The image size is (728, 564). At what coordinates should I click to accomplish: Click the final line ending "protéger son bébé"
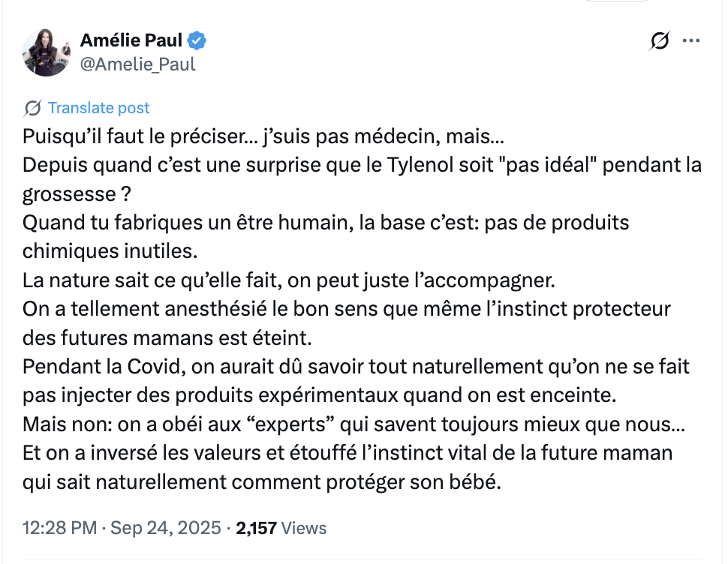click(x=262, y=482)
